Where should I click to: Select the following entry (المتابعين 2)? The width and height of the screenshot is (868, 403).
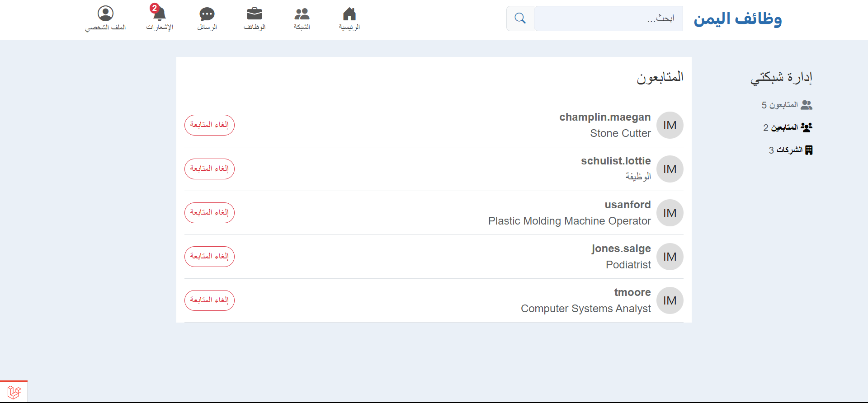[x=788, y=127]
